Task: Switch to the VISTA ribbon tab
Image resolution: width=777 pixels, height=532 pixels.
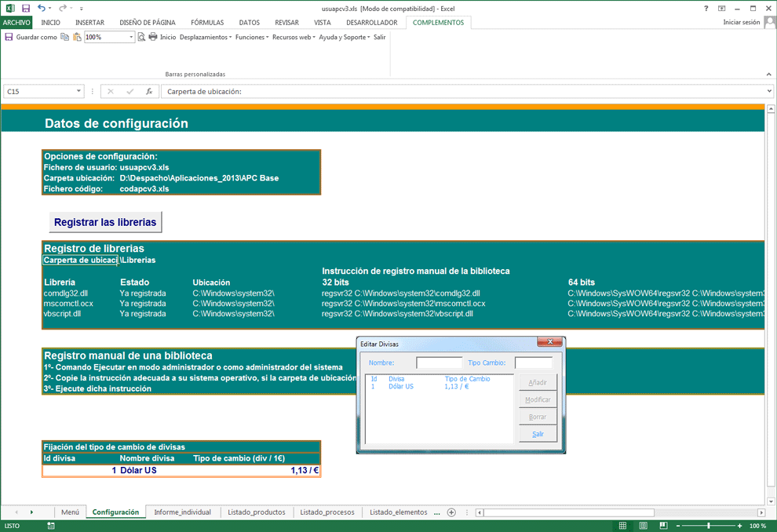Action: pyautogui.click(x=322, y=22)
